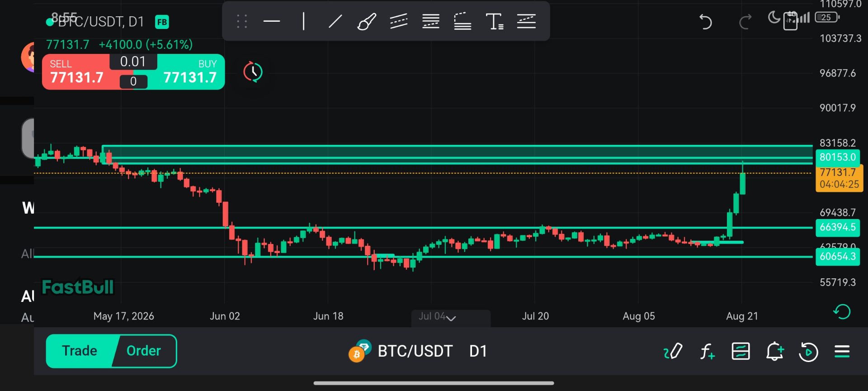The image size is (868, 391).
Task: Select the diagonal trend line tool
Action: [335, 21]
